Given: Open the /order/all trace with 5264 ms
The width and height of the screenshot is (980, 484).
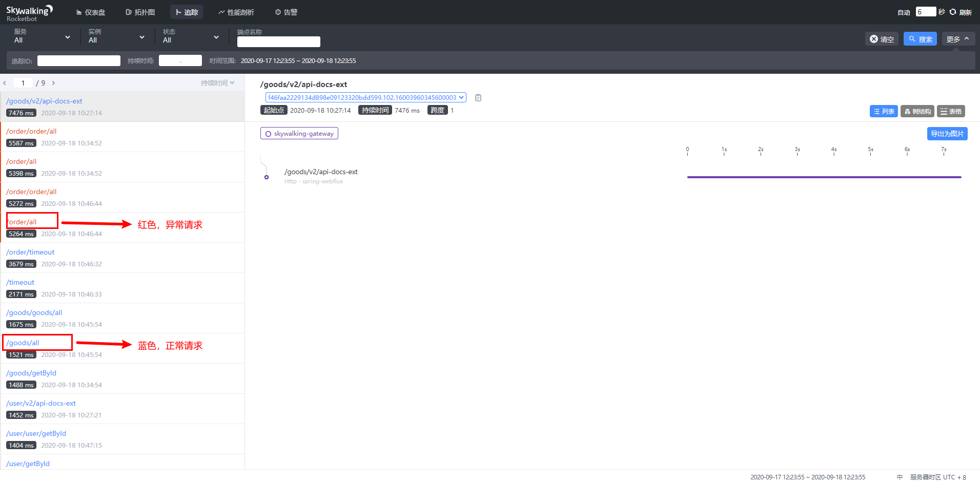Looking at the screenshot, I should coord(122,227).
